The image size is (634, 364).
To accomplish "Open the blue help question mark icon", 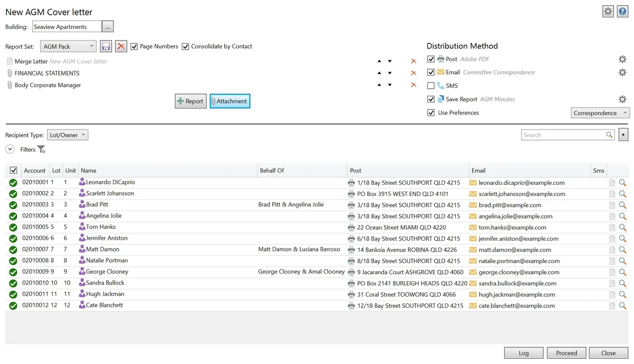I will point(622,12).
